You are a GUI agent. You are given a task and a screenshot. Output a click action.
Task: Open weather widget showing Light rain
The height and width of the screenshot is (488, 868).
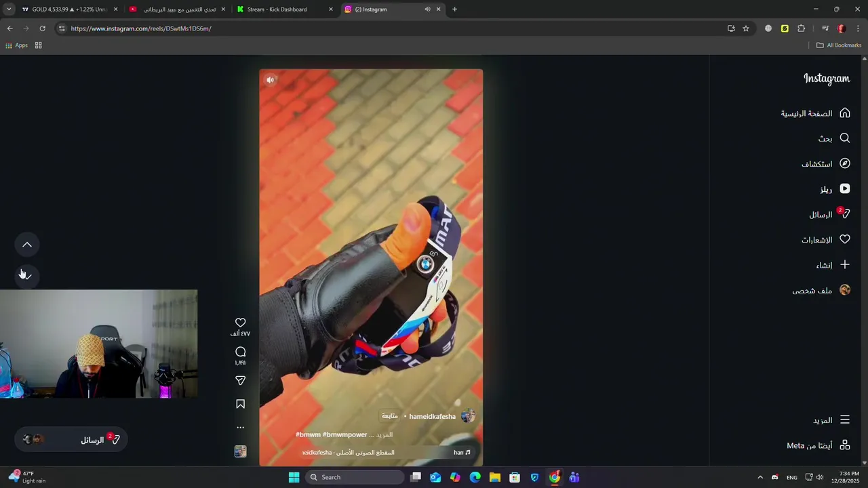point(27,477)
